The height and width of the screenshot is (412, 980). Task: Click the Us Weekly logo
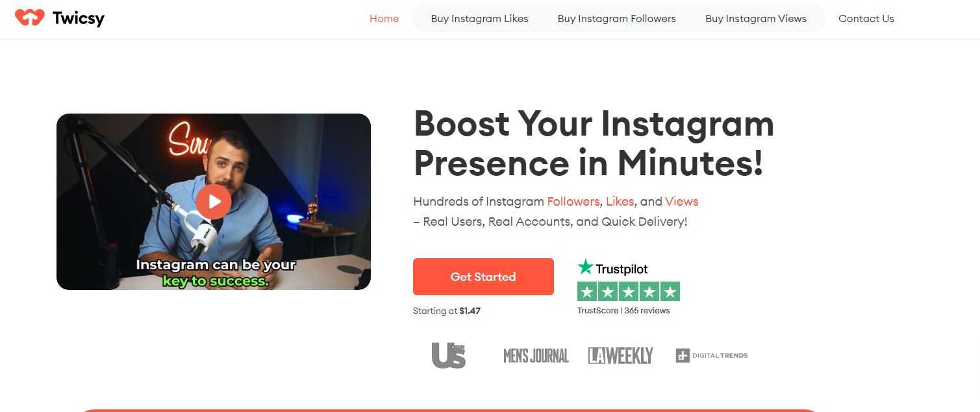(x=449, y=356)
